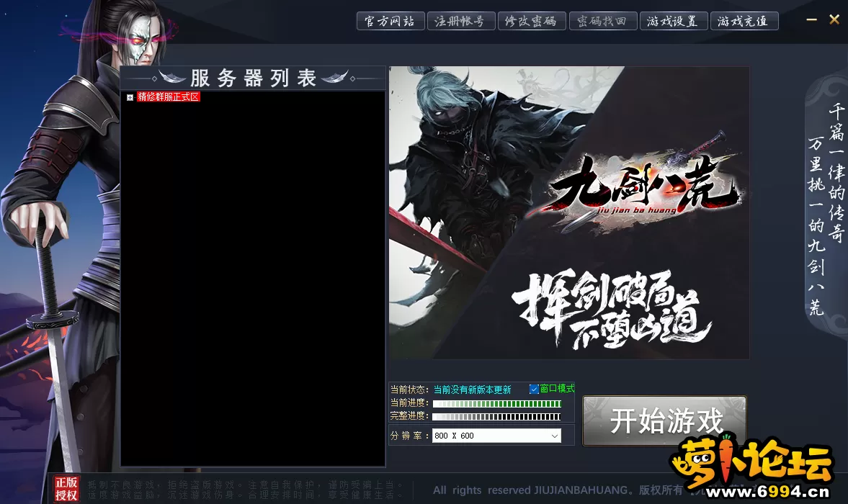Click the 注册帐号 register account button
Screen dimensions: 848x504
tap(461, 21)
